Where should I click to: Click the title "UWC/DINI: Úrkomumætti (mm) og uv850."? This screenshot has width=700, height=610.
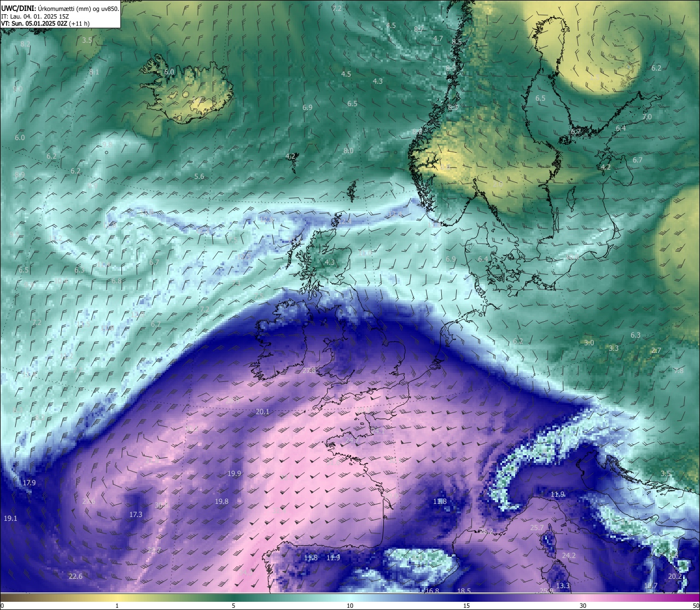tap(60, 9)
